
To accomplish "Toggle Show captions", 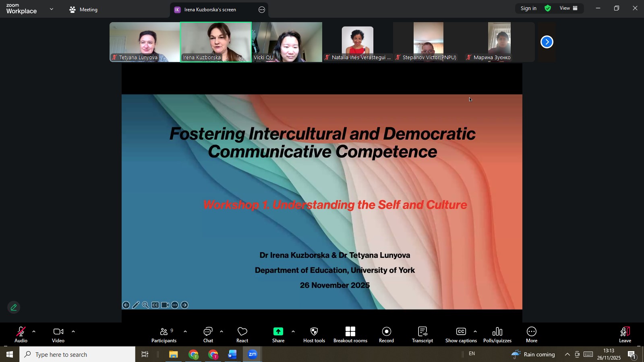I will click(461, 335).
